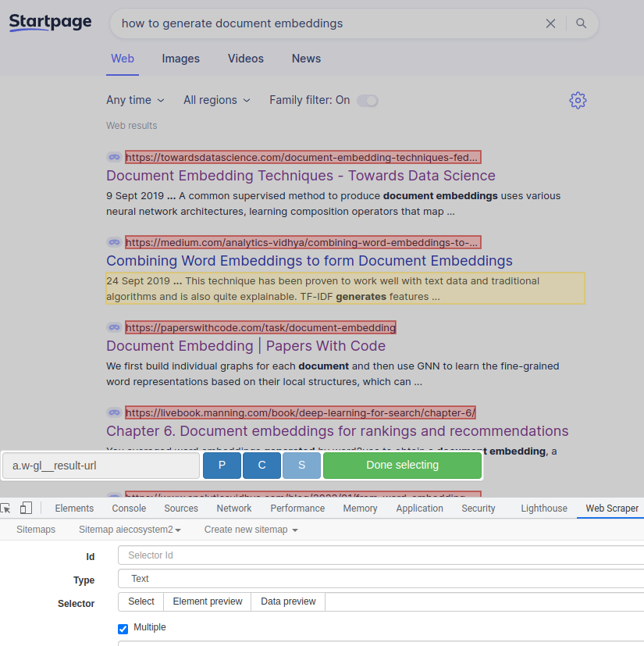
Task: Open the All regions dropdown
Action: [216, 100]
